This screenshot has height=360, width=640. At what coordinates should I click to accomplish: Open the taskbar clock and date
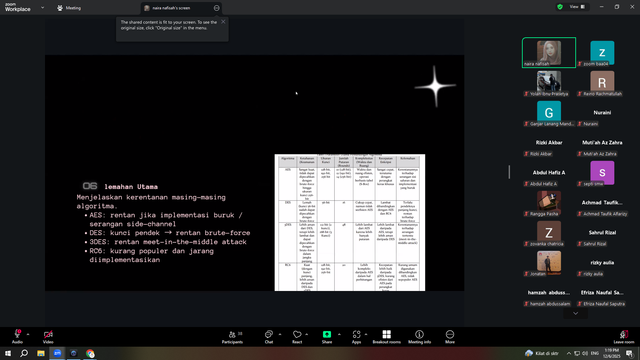(x=611, y=353)
